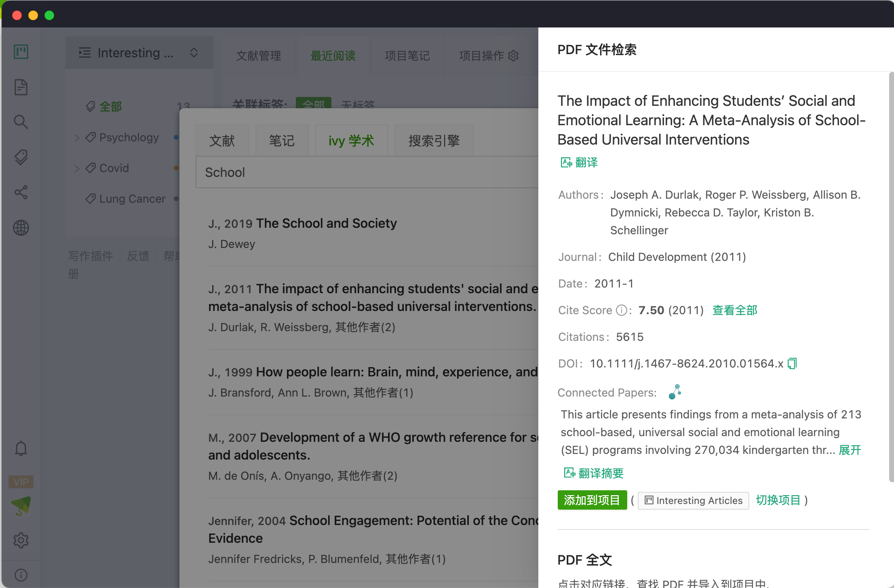Expand the Covid tag tree item
894x588 pixels.
pos(77,168)
